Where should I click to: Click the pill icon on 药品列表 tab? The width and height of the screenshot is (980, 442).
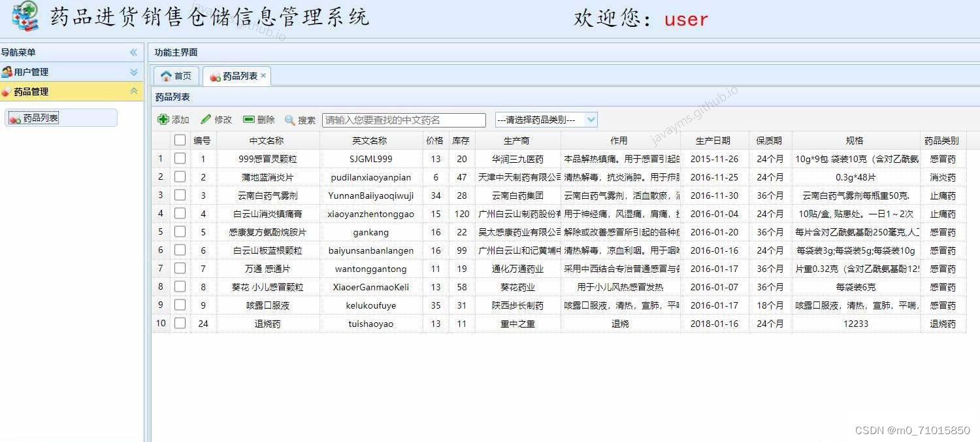215,76
